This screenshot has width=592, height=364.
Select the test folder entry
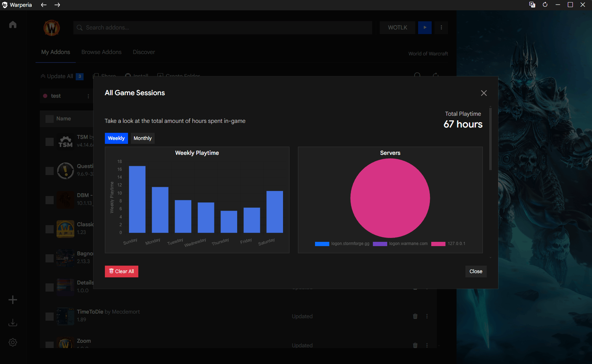55,96
